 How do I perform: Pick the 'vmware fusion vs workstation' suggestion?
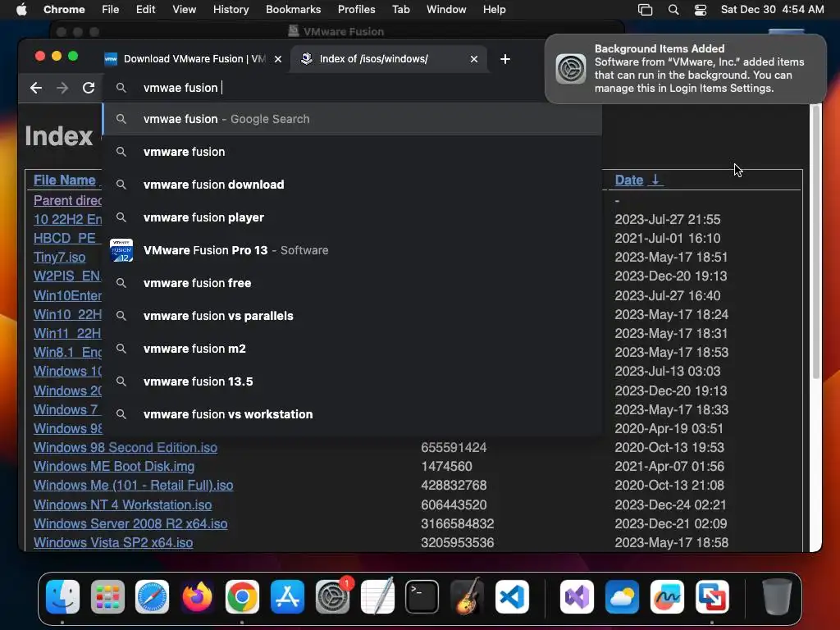tap(353, 414)
